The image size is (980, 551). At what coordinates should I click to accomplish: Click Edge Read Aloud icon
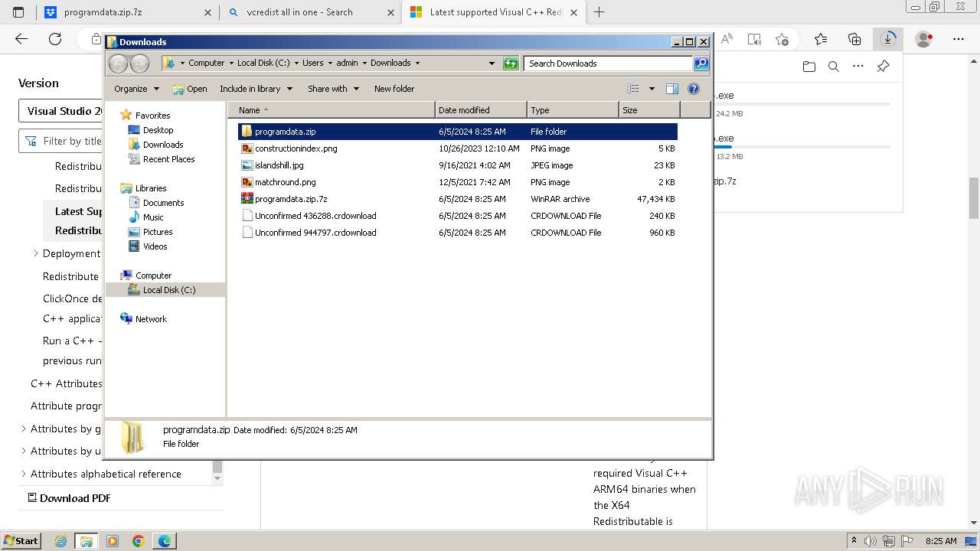tap(727, 39)
